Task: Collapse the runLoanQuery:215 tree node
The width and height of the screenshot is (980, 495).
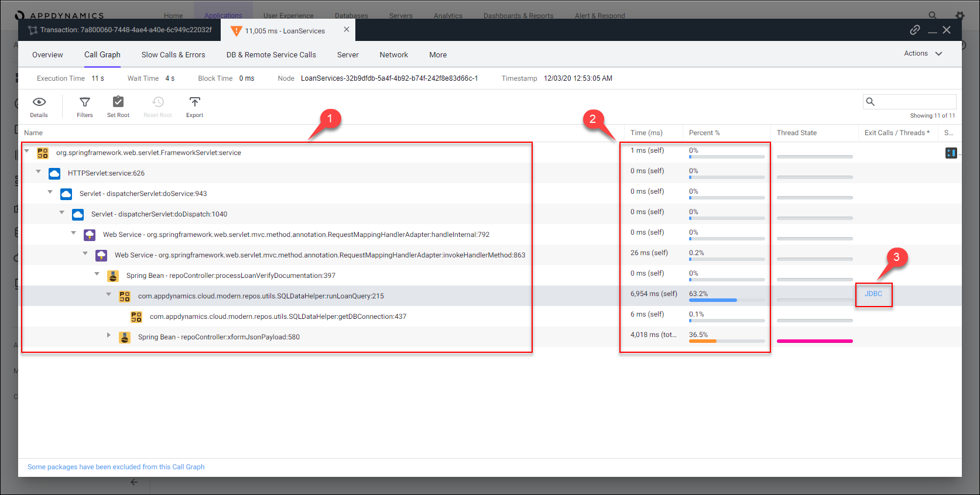Action: click(x=109, y=294)
